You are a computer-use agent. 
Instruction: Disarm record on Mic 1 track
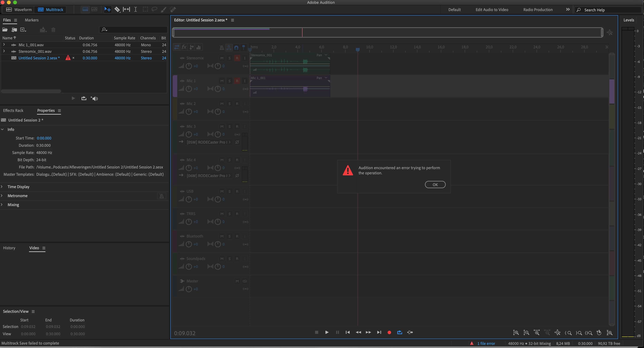(237, 81)
